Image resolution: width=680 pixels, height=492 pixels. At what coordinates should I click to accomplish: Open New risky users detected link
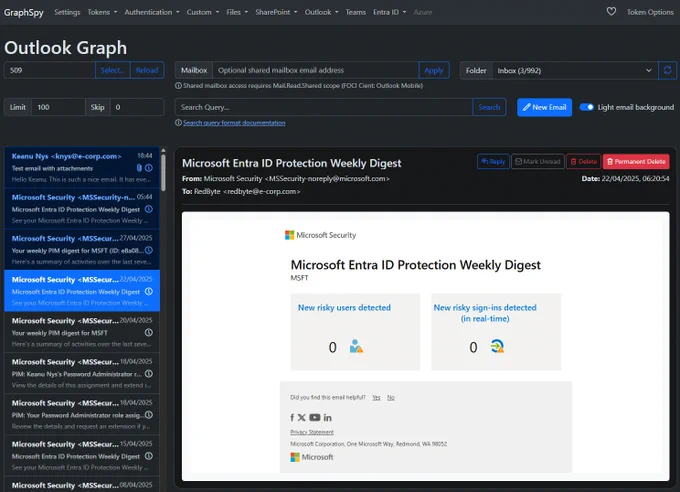coord(344,308)
